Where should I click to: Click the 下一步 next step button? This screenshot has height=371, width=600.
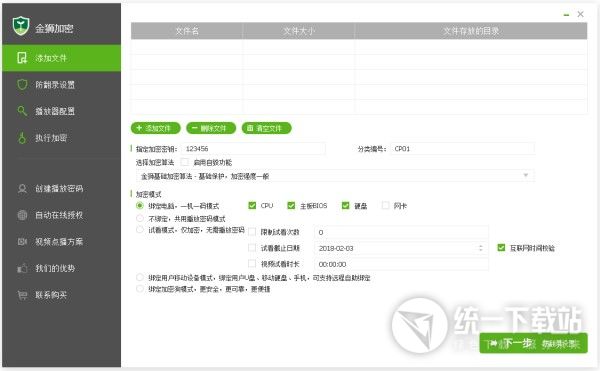(x=533, y=343)
